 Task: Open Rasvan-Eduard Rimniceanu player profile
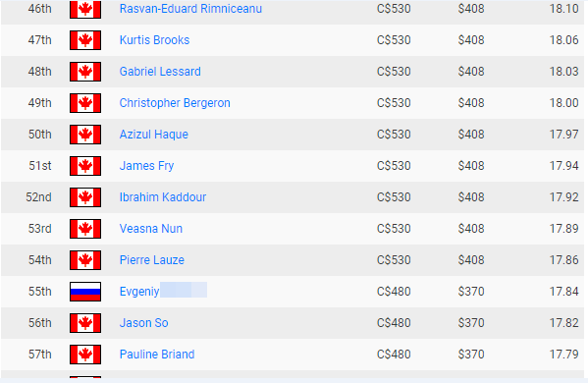[x=190, y=9]
